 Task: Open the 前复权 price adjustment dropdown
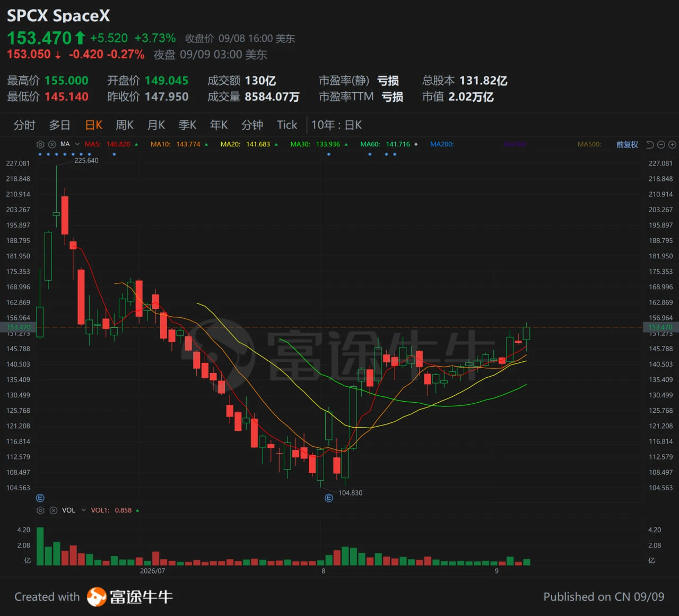pyautogui.click(x=627, y=144)
